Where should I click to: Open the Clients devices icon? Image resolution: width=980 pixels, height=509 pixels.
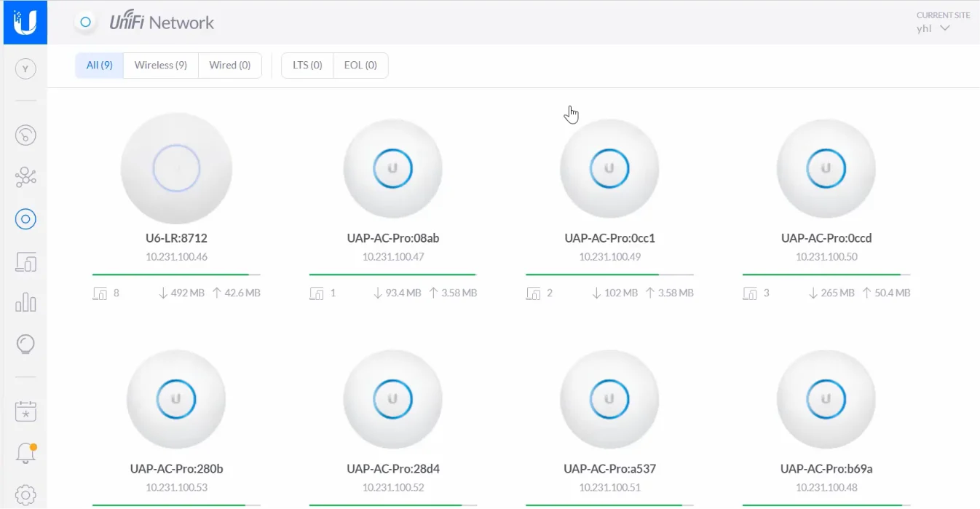[x=25, y=261]
